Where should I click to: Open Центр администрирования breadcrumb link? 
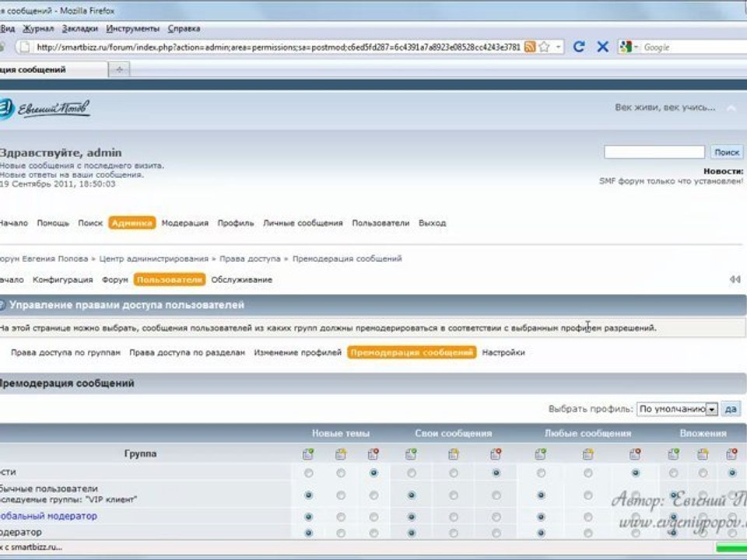click(x=153, y=258)
